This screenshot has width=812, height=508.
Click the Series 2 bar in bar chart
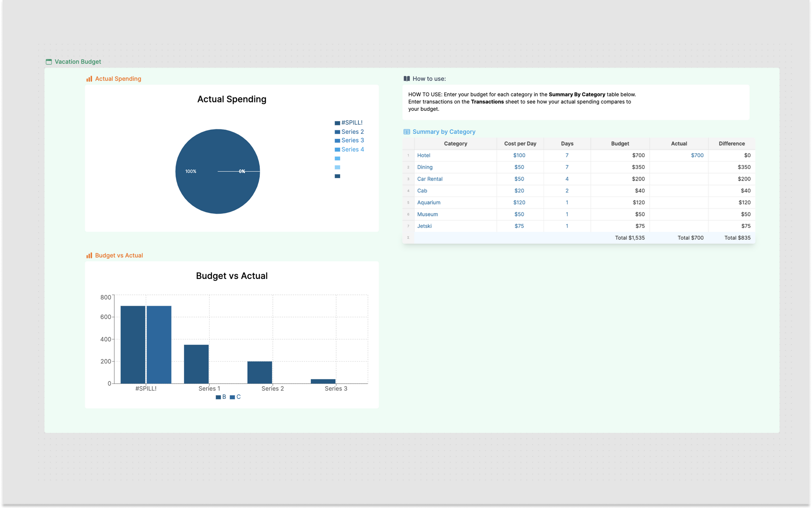pos(260,372)
